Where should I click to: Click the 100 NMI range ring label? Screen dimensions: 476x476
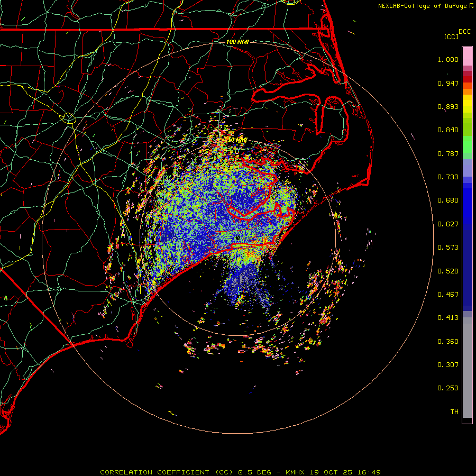click(237, 42)
